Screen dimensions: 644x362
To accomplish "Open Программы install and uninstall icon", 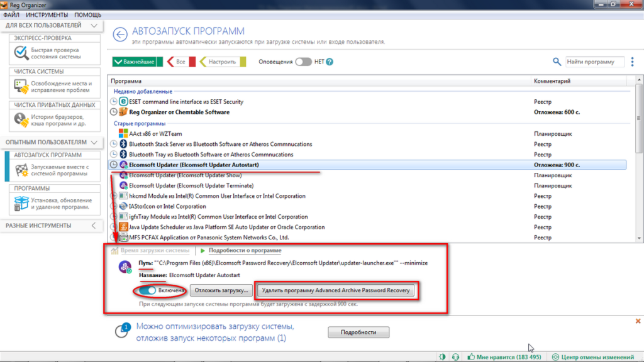I will (20, 204).
